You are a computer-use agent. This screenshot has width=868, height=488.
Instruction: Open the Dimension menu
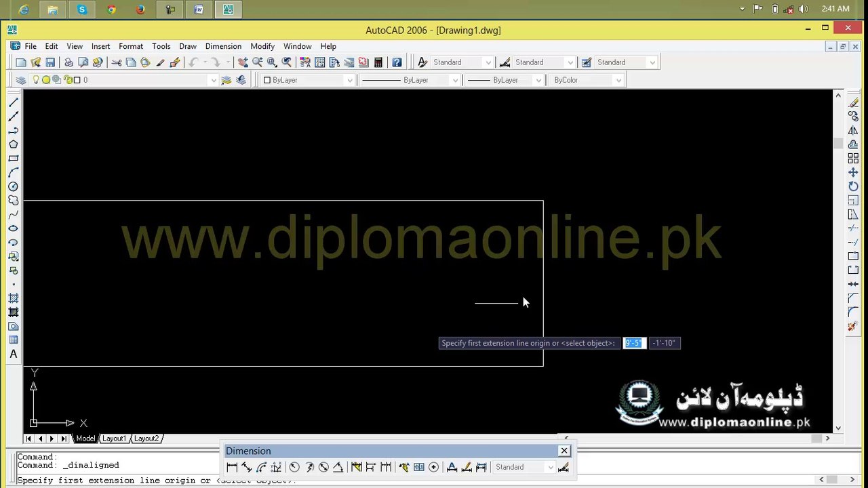[223, 46]
